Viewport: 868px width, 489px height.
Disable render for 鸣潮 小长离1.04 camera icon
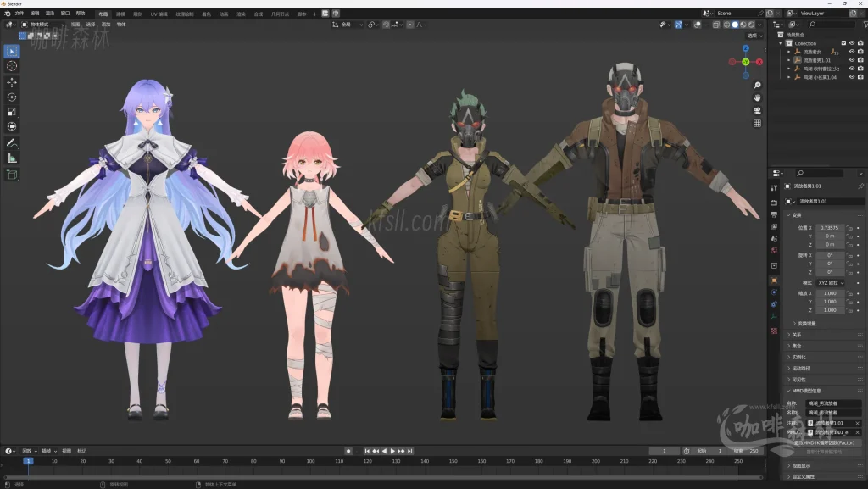point(860,77)
